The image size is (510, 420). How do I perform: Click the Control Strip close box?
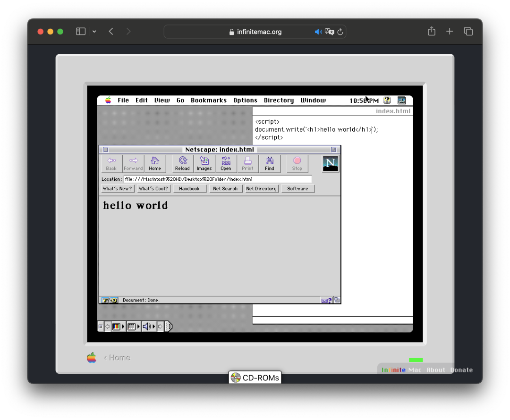101,327
